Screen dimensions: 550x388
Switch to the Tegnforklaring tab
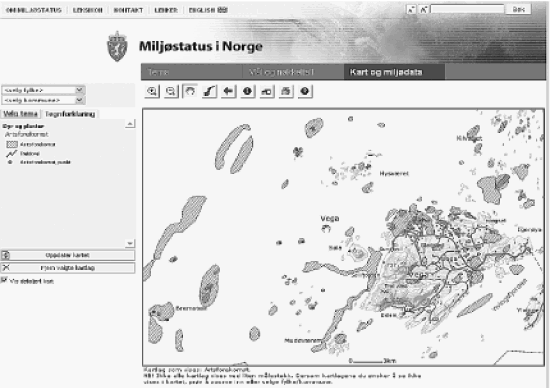coord(70,114)
